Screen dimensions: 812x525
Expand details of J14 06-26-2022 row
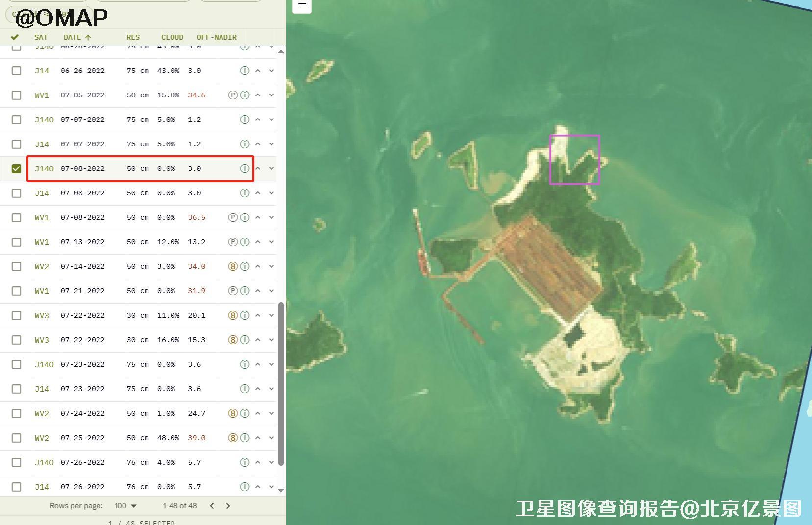pos(271,71)
